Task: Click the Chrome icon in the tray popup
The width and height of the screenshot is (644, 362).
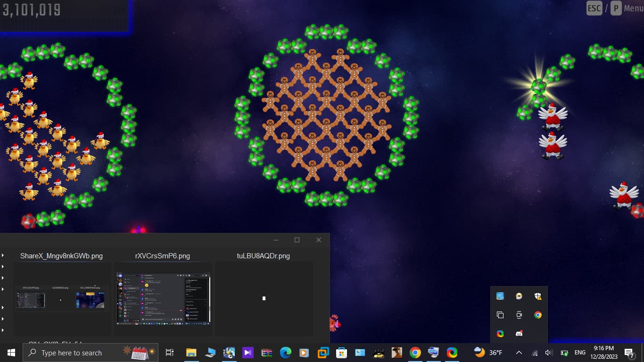Action: click(538, 315)
